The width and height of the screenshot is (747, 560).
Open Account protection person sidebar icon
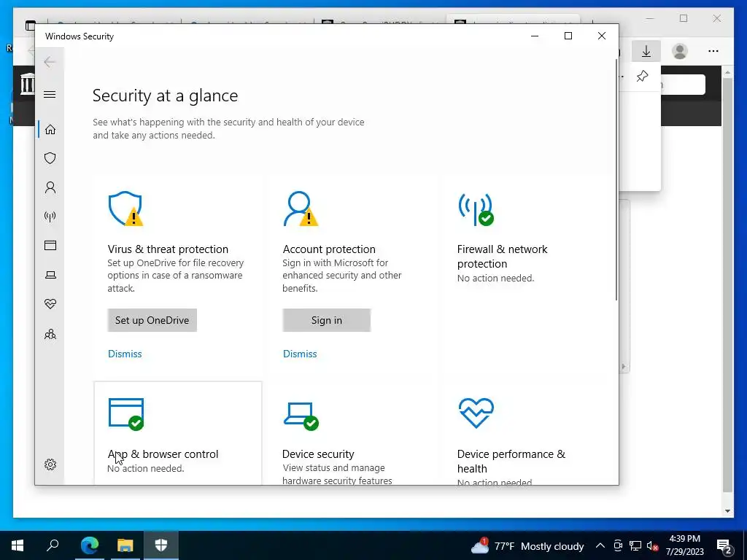[x=50, y=187]
